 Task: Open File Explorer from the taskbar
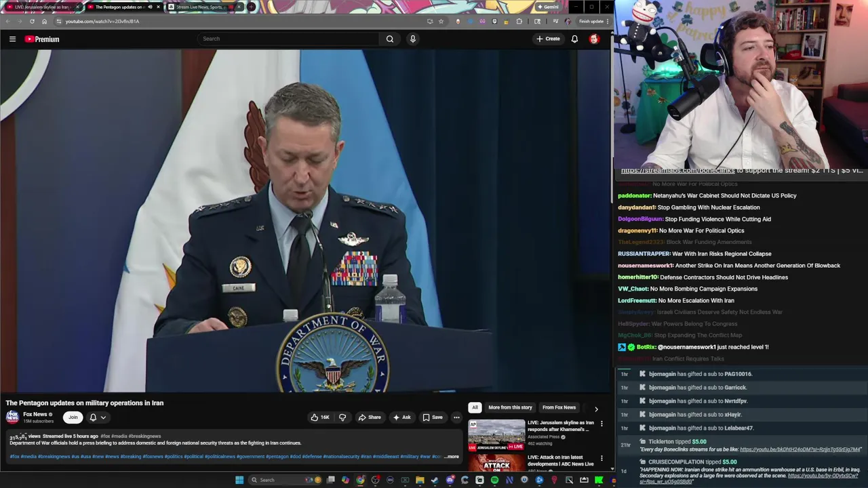pos(420,480)
